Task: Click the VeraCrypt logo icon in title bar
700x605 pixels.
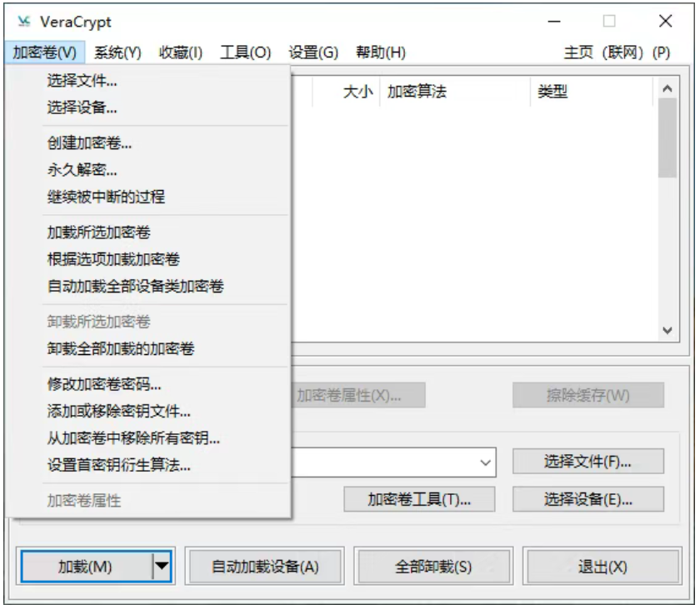Action: [x=23, y=22]
